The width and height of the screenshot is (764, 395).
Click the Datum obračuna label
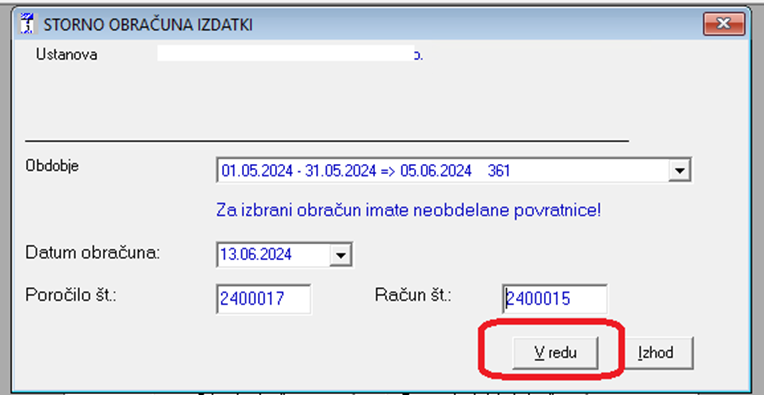pyautogui.click(x=93, y=253)
